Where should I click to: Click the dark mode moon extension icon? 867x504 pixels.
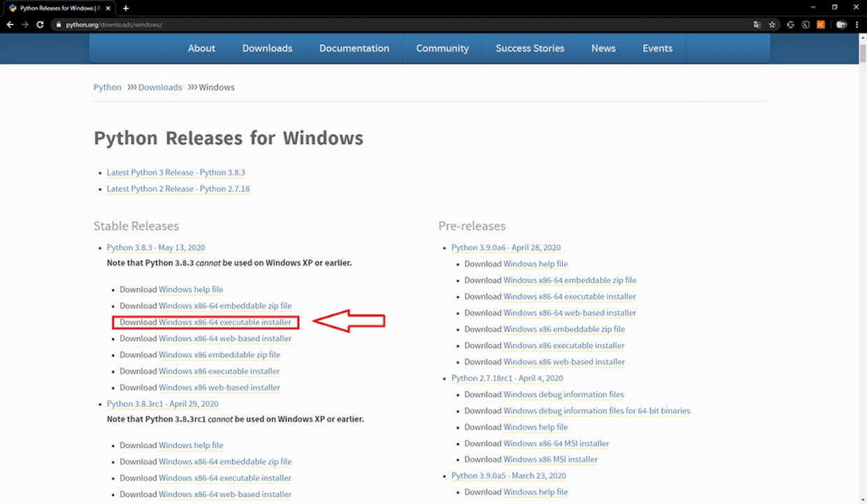point(805,24)
